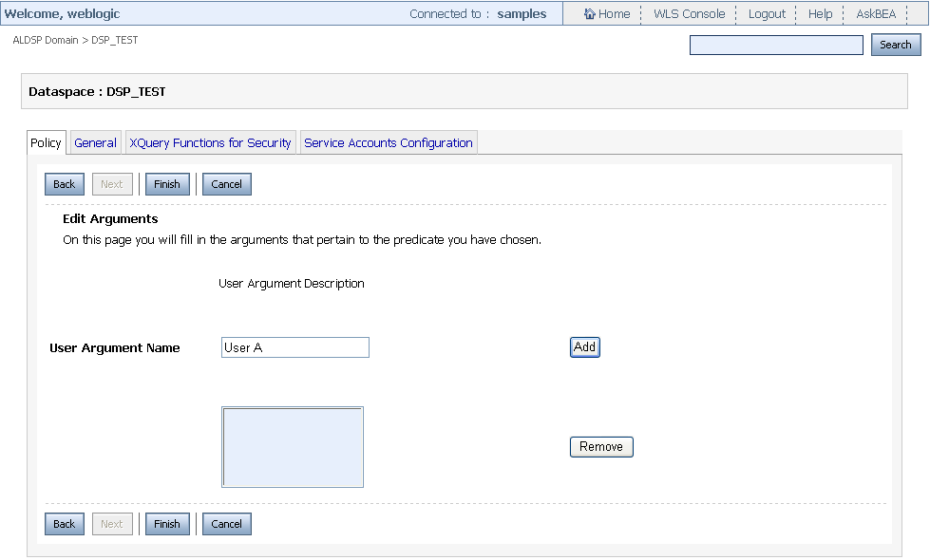Click the Remove button
930x560 pixels.
[x=601, y=447]
